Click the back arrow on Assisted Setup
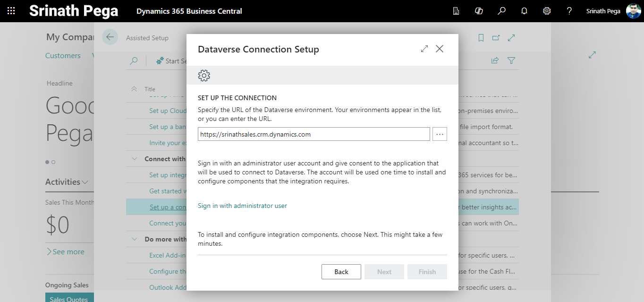 coord(110,37)
